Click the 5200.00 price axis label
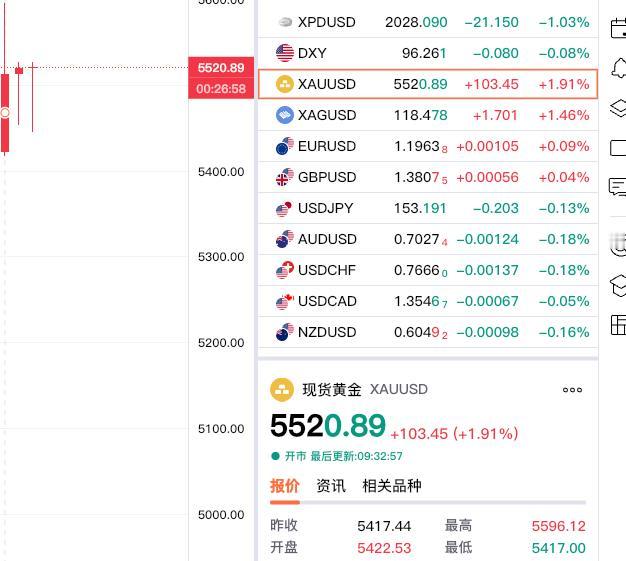Screen dimensions: 626x561 (x=221, y=343)
